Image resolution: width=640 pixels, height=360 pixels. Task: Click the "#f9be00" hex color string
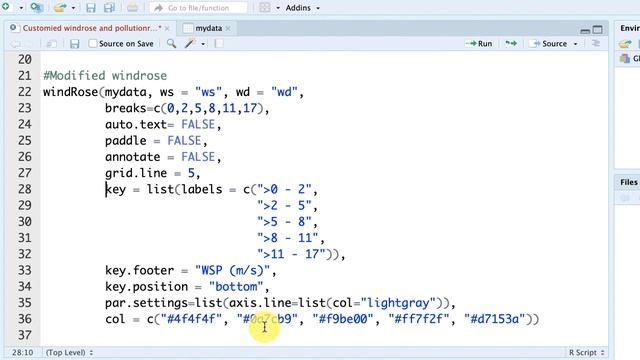[343, 319]
